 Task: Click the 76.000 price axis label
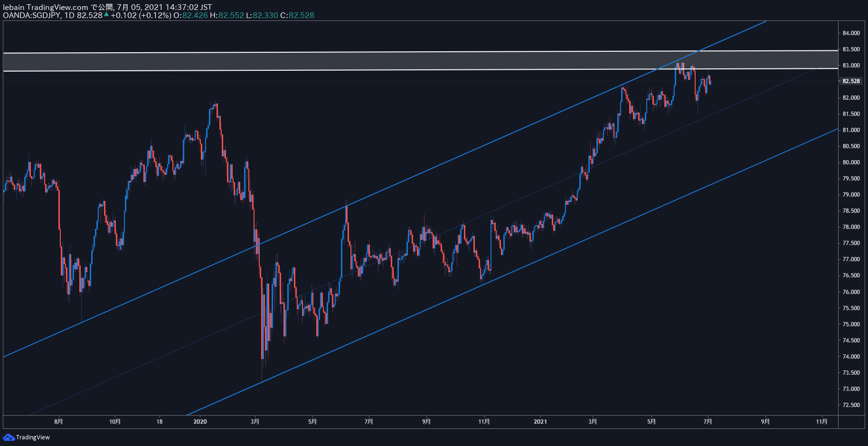[x=851, y=292]
